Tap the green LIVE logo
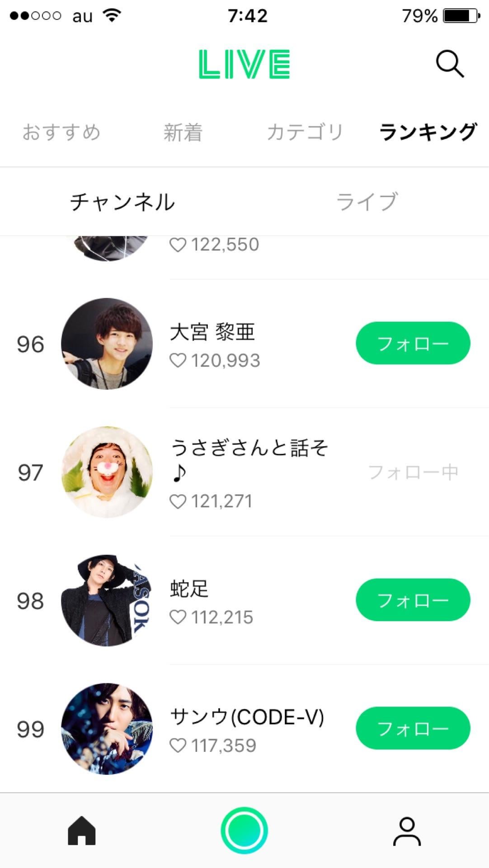 coord(244,64)
